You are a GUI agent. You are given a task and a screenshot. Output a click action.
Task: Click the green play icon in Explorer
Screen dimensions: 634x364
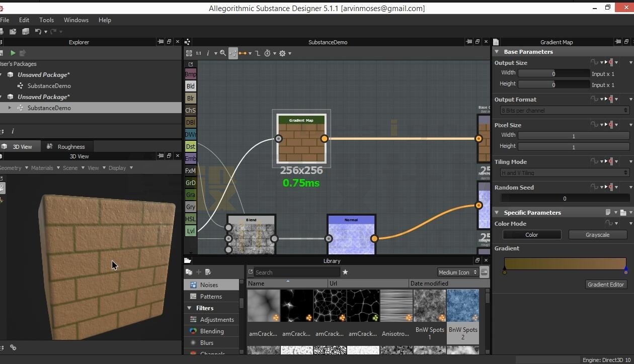13,53
